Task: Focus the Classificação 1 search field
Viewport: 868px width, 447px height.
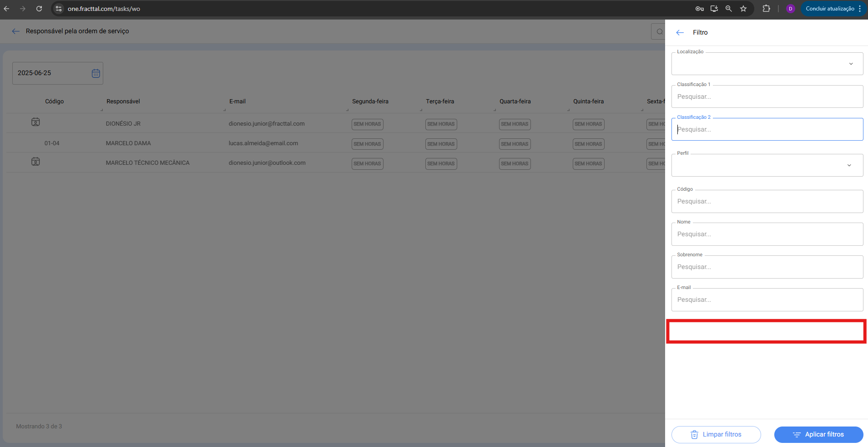Action: pyautogui.click(x=767, y=97)
